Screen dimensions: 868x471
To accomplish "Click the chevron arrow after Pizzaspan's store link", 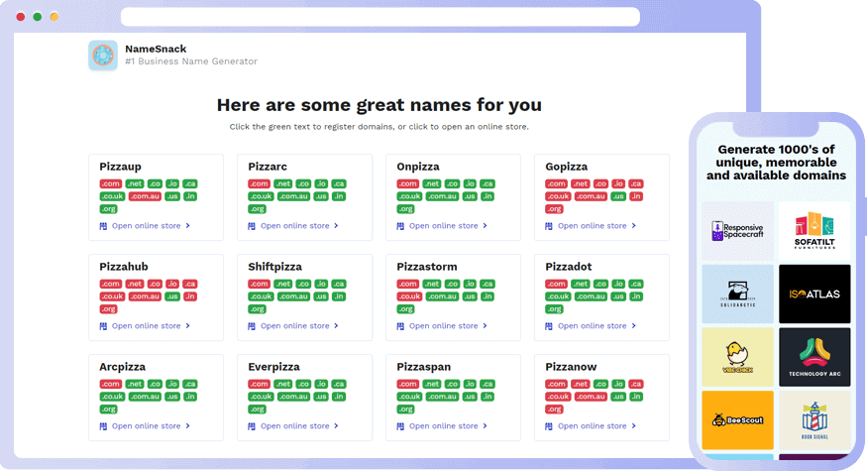I will click(x=485, y=426).
